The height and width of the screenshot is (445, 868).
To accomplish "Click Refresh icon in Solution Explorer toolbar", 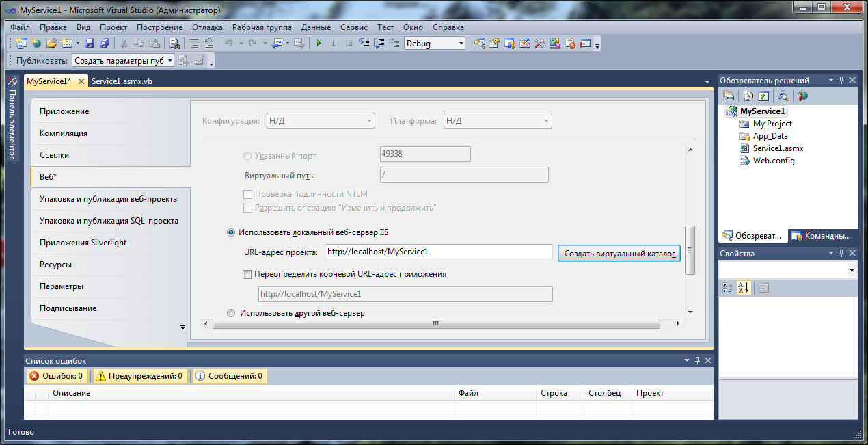I will (x=763, y=96).
